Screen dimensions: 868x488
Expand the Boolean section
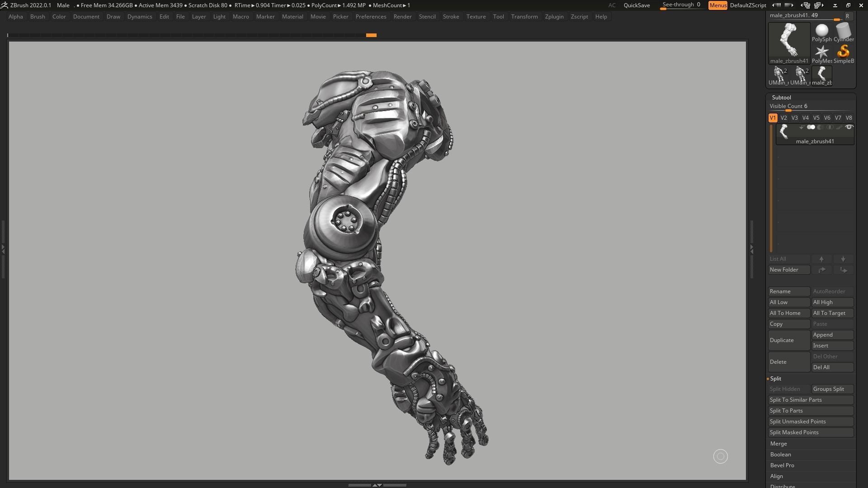[780, 455]
